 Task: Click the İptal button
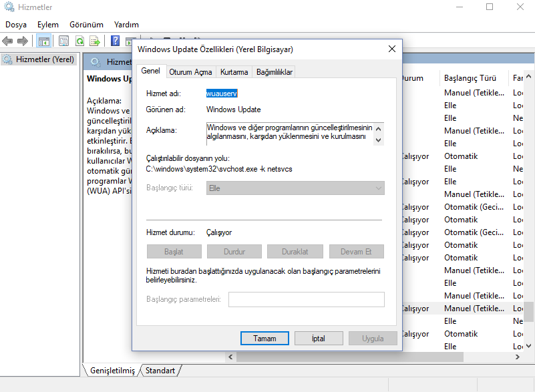point(319,339)
